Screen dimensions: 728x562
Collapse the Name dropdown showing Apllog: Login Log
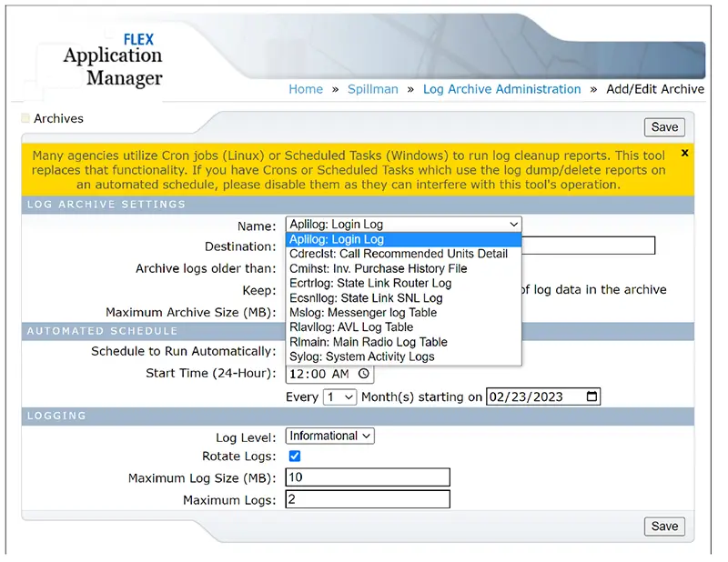403,225
